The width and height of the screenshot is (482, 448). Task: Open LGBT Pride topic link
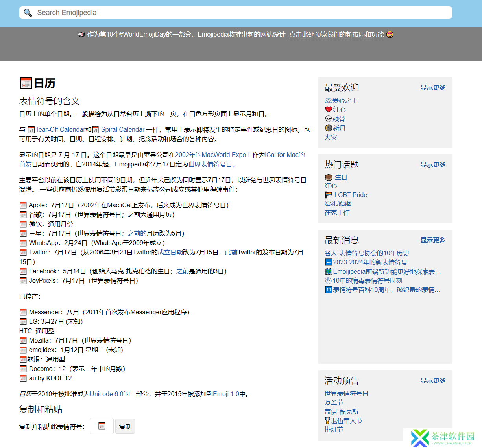(x=351, y=195)
